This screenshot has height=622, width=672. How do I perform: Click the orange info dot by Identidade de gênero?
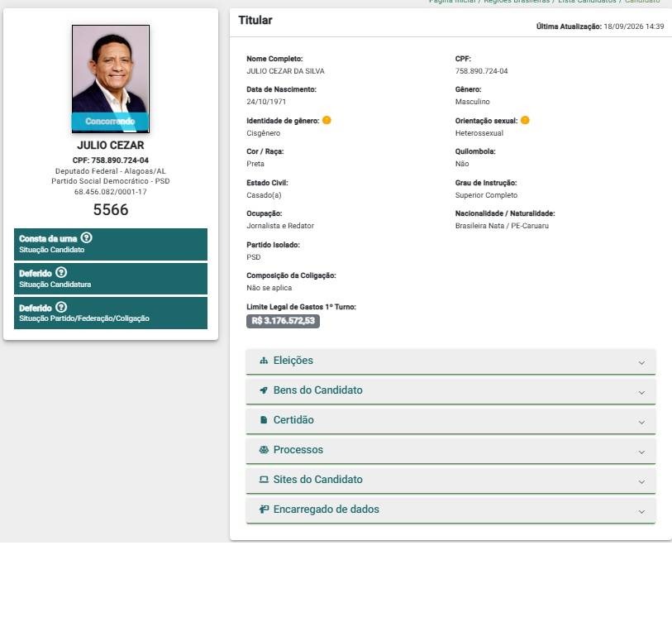click(x=326, y=121)
